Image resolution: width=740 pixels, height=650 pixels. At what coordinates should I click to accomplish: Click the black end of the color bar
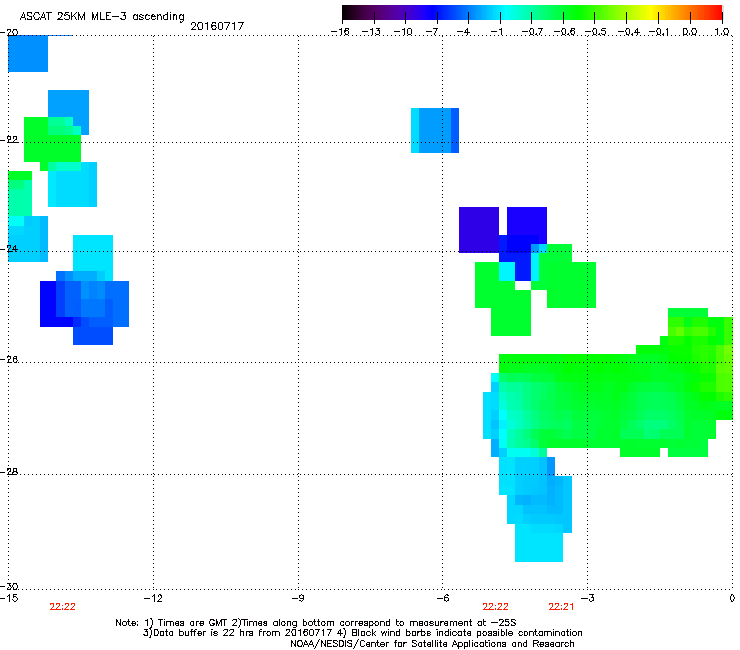point(348,13)
